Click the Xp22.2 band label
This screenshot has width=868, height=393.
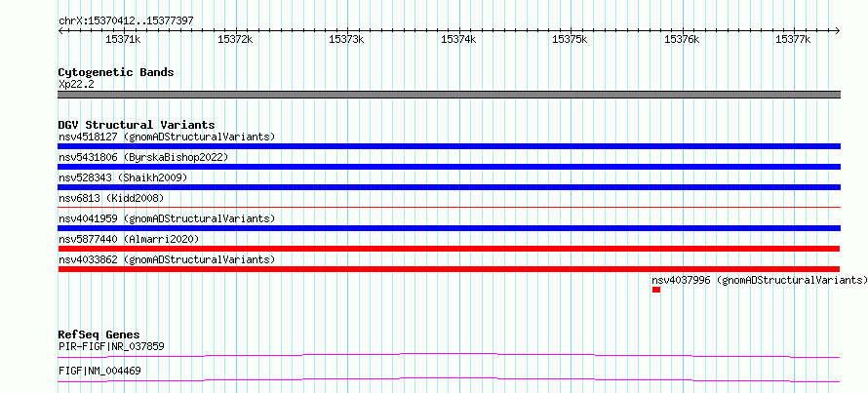tap(75, 84)
